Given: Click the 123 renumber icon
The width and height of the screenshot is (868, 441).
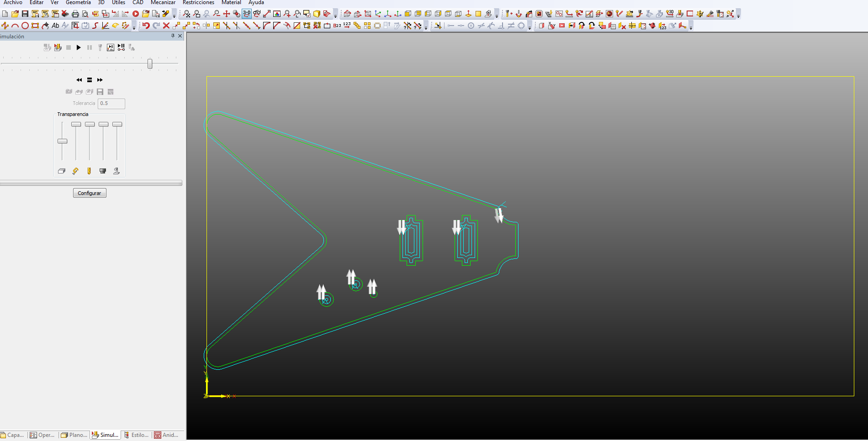Looking at the screenshot, I should click(347, 26).
